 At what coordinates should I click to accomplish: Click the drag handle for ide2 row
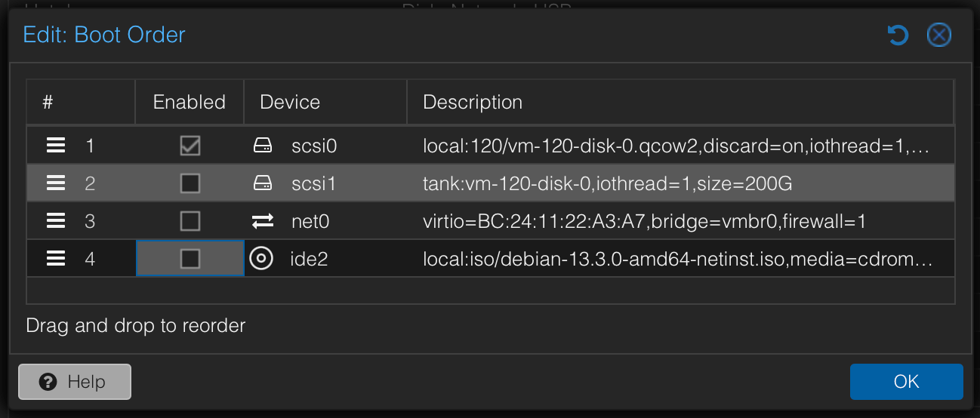tap(56, 259)
